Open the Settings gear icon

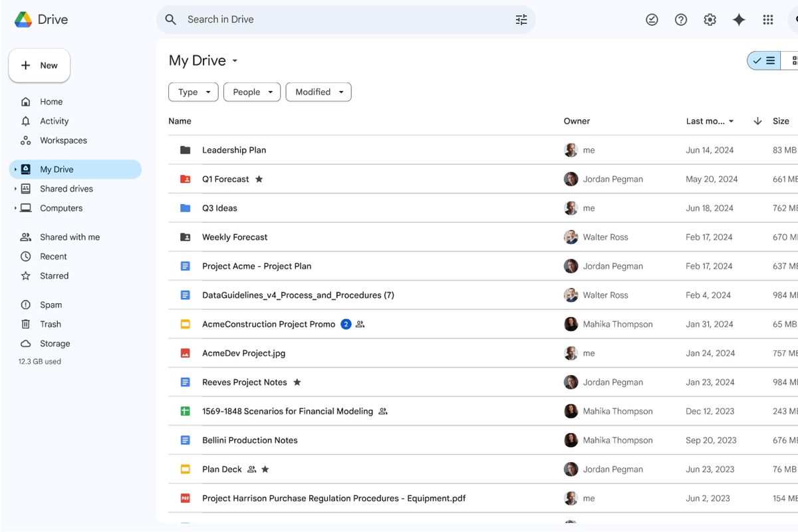[710, 20]
